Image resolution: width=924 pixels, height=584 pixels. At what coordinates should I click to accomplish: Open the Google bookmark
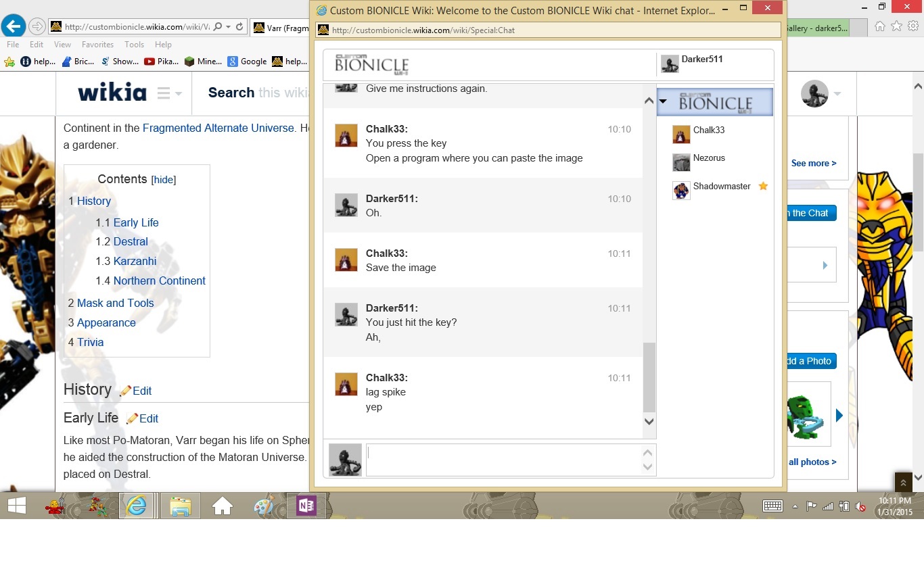click(247, 62)
